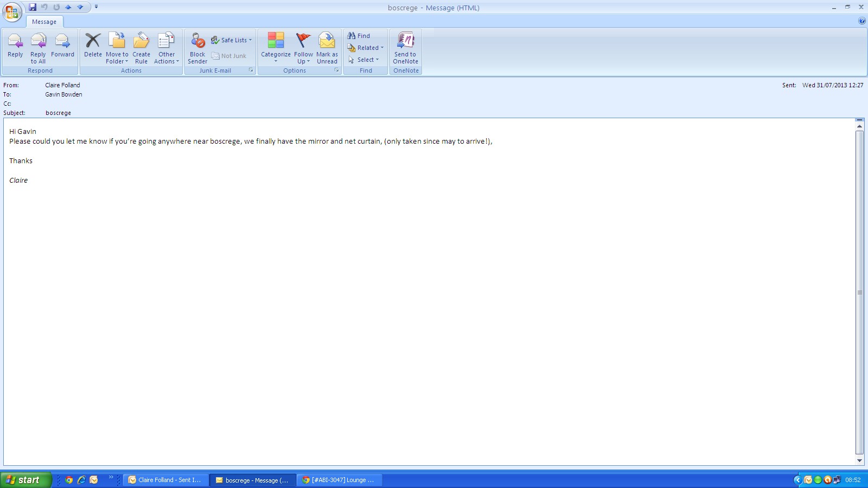Switch to the Message ribbon tab
This screenshot has width=868, height=488.
44,22
